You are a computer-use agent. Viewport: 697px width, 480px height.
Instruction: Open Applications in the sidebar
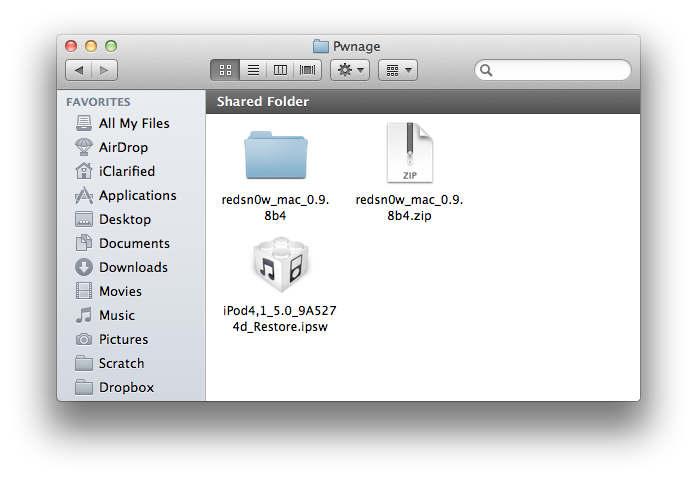coord(137,195)
